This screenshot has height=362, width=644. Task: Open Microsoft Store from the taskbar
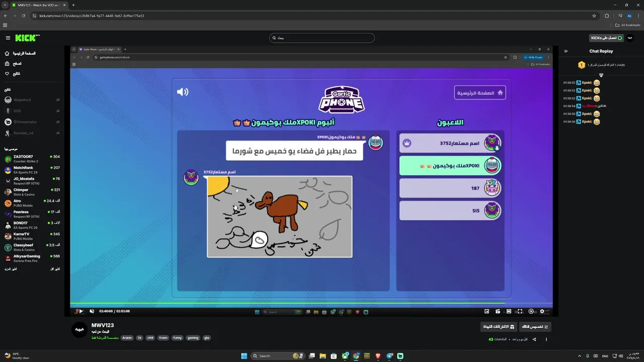tap(334, 356)
